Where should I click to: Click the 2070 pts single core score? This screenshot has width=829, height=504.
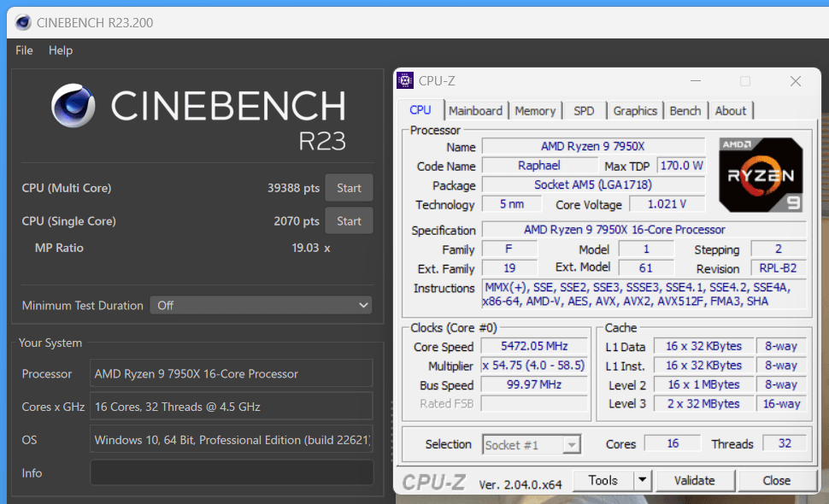[296, 221]
